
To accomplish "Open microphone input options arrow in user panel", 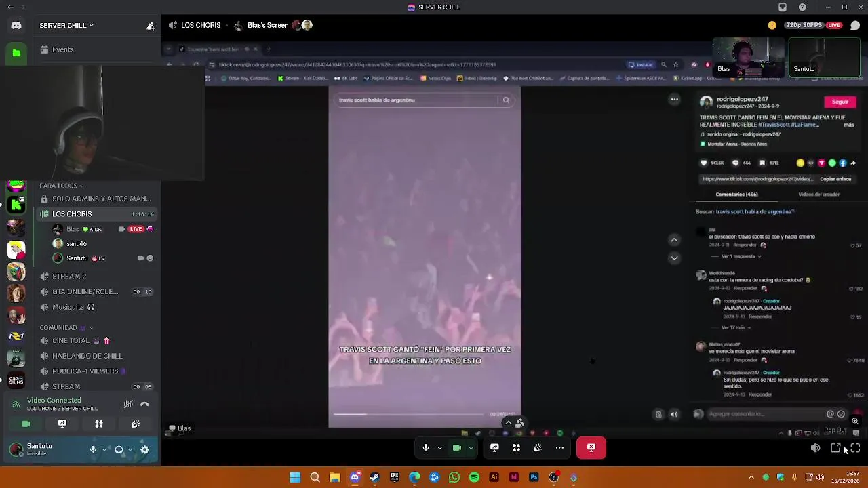I will [x=104, y=449].
